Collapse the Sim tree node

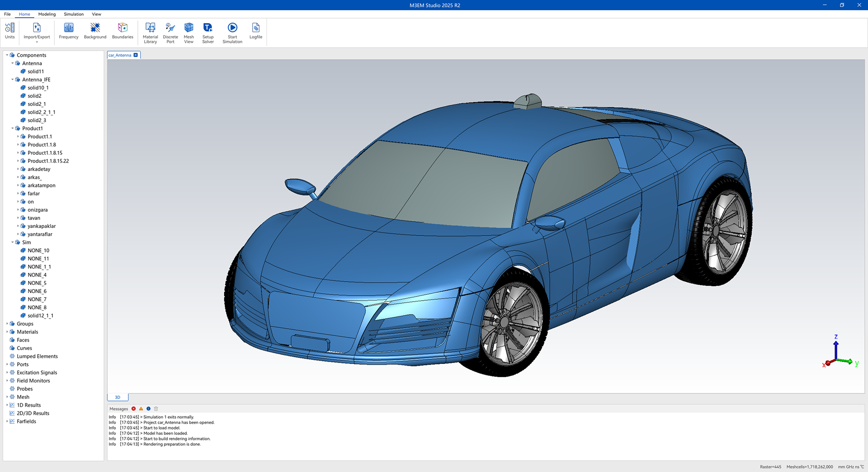coord(13,242)
